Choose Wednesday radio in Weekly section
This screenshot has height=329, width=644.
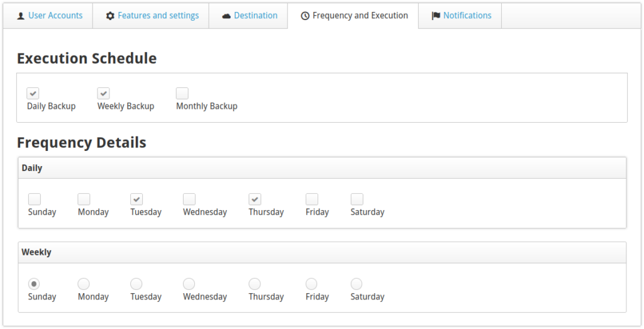click(x=189, y=284)
